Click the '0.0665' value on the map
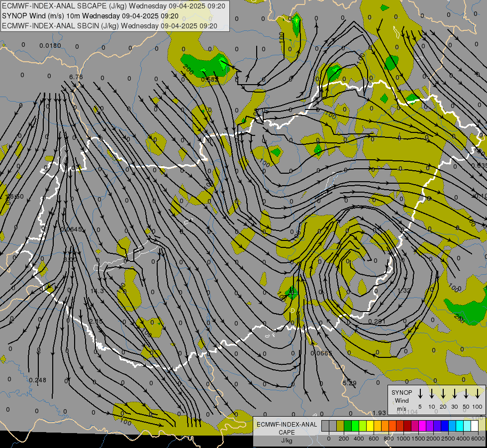Screen dimensions: 487x448 point(321,353)
